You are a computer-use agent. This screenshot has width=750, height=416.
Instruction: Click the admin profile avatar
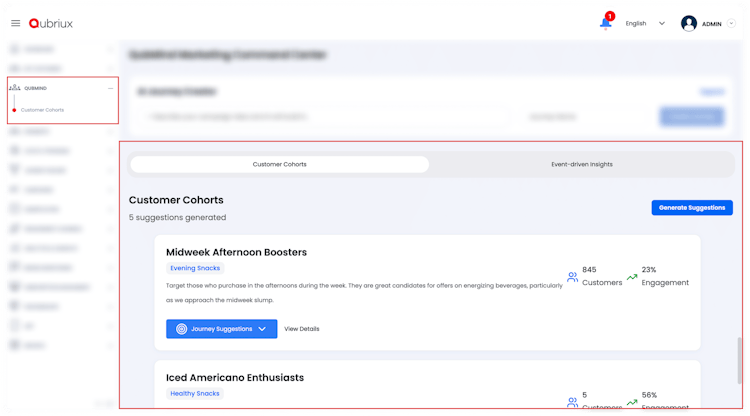[689, 23]
